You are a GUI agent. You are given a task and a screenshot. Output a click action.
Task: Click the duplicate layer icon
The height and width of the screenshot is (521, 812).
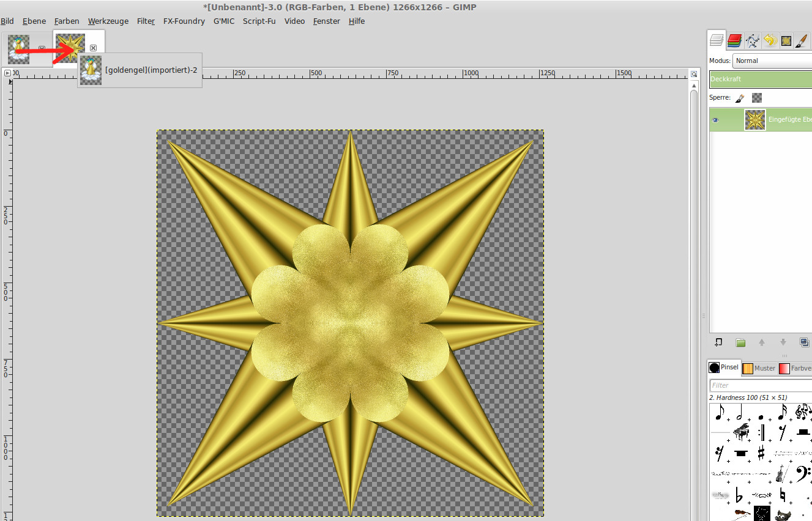804,342
